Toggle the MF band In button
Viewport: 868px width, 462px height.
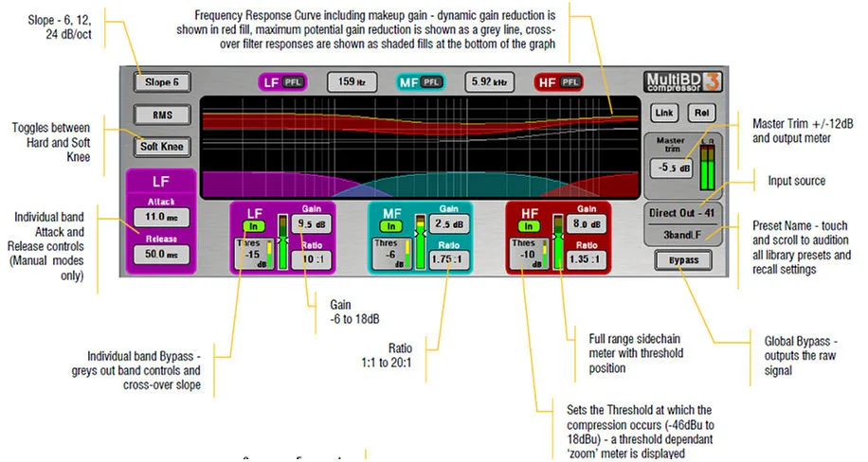(391, 226)
